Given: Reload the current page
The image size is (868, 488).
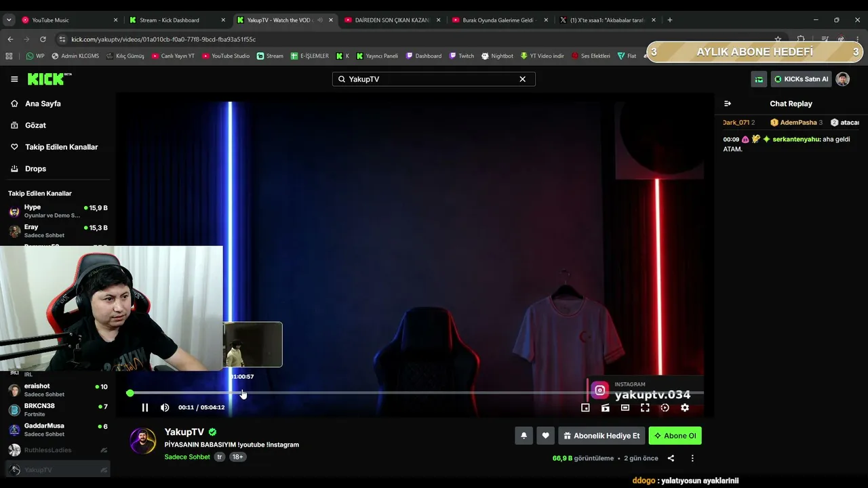Looking at the screenshot, I should click(x=43, y=39).
